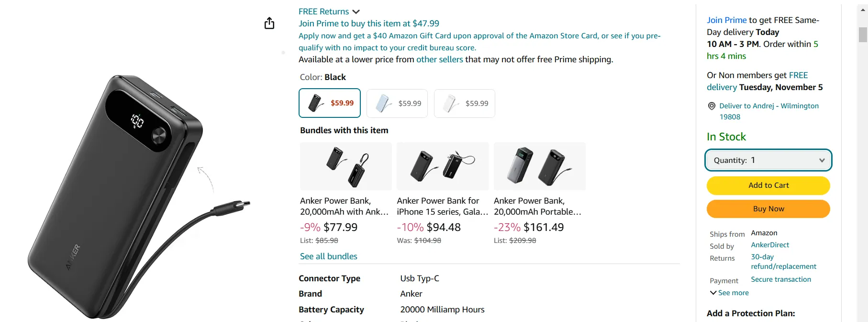
Task: Click the share icon near the product image
Action: click(x=269, y=23)
